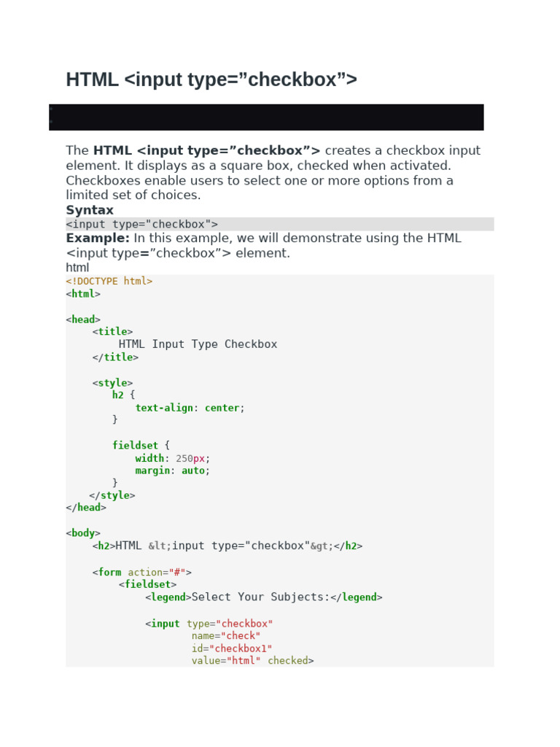Click the "html" language label above code
560x747 pixels.
click(77, 268)
